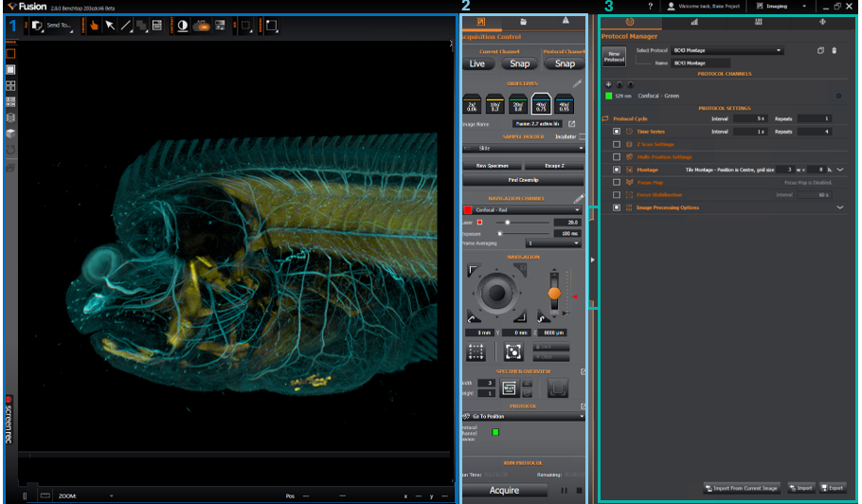Choose the arrow pointer tool
862x504 pixels.
pyautogui.click(x=110, y=26)
